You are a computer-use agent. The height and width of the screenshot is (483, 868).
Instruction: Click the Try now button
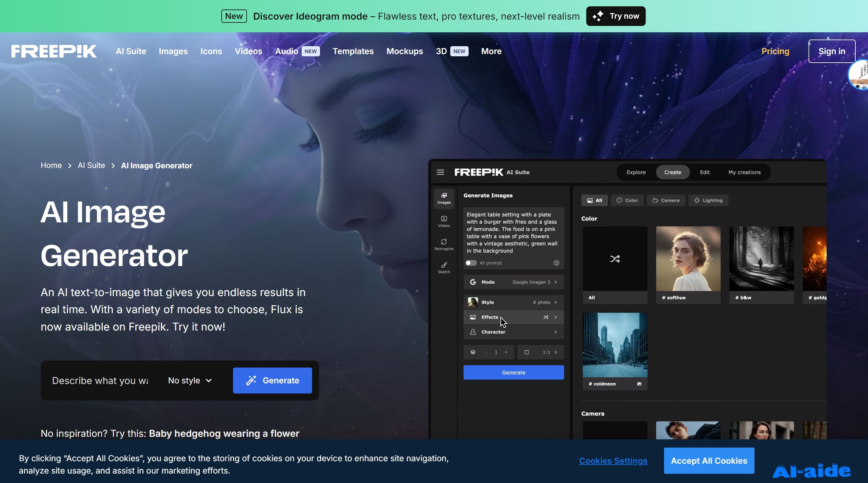click(616, 16)
